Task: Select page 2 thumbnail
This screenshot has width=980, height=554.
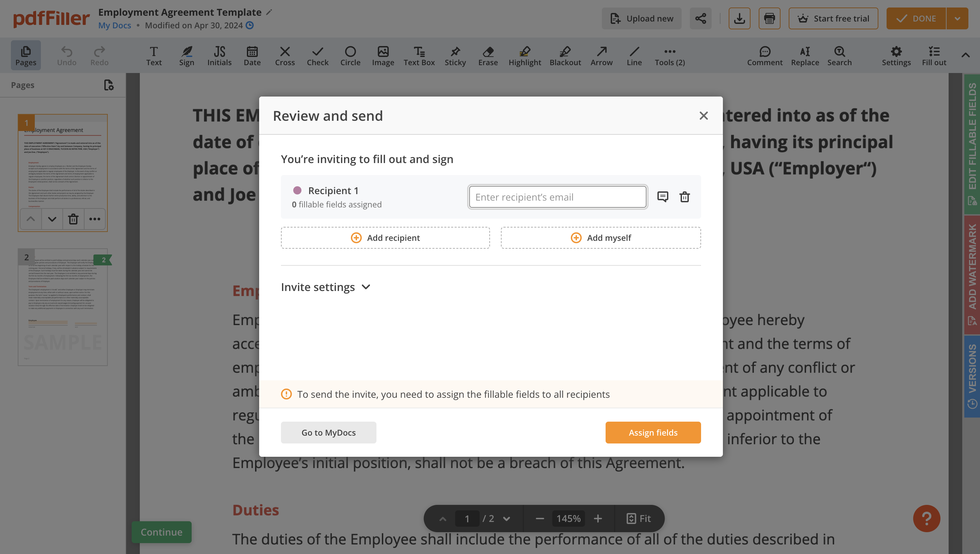Action: [63, 307]
